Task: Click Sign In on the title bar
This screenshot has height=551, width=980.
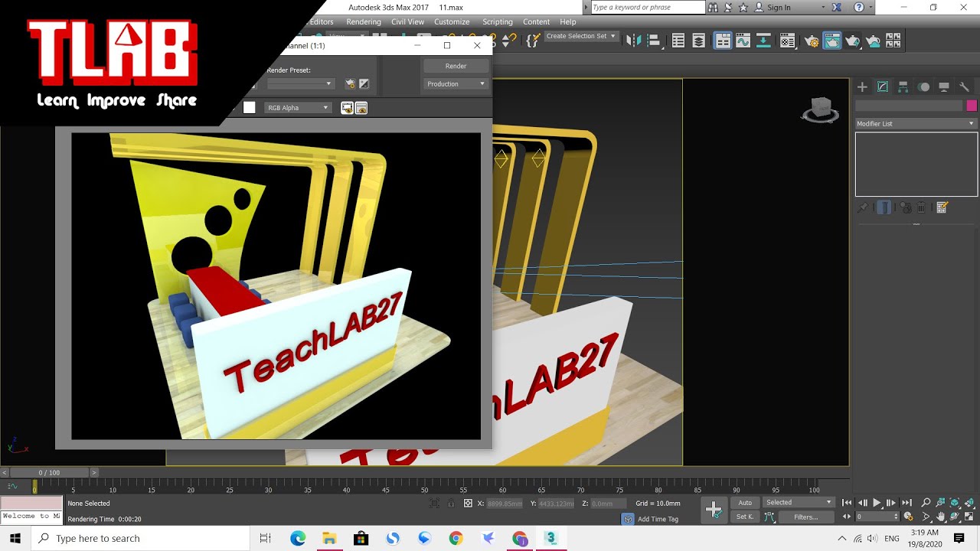Action: coord(779,7)
